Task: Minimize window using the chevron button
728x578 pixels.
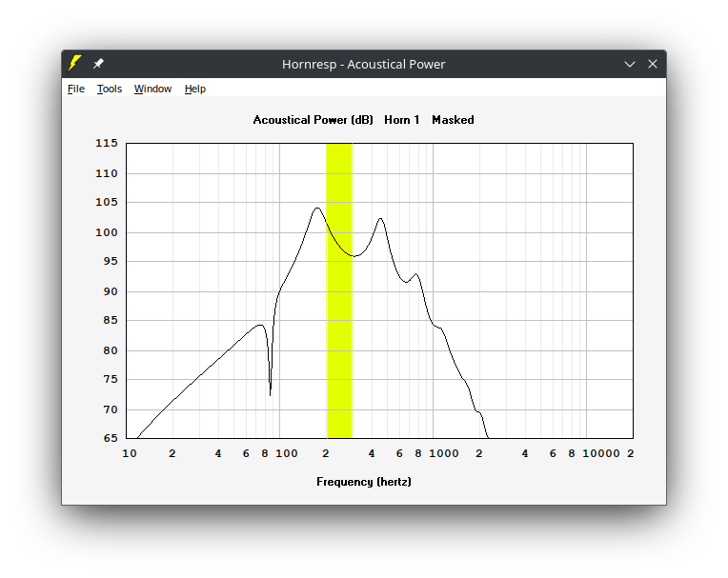Action: [x=630, y=64]
